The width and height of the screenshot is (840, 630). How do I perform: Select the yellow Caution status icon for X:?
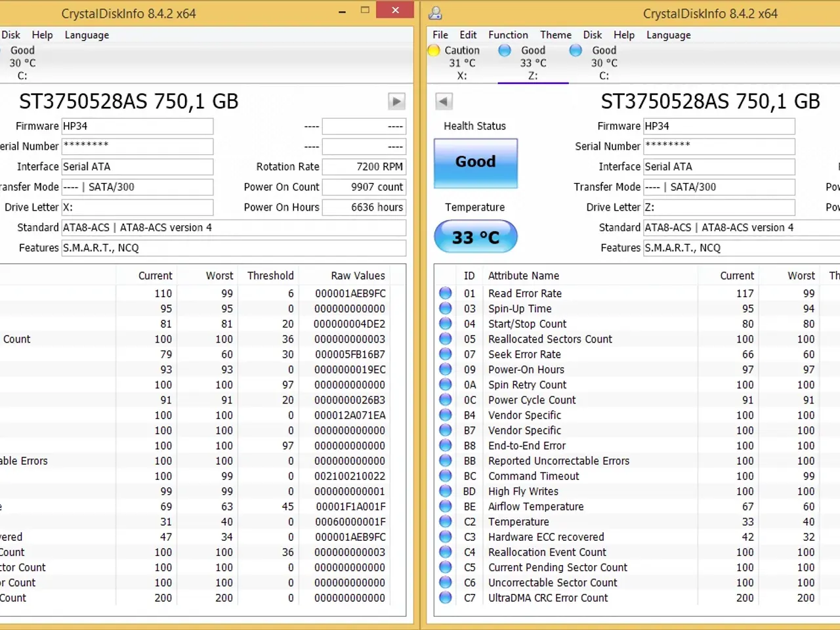[x=434, y=51]
